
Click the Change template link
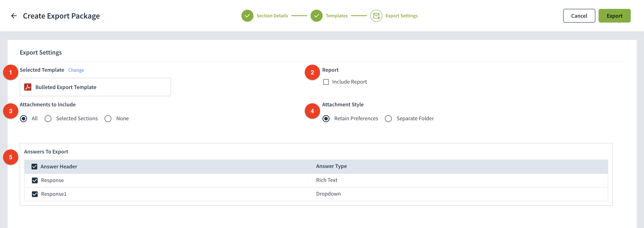pyautogui.click(x=76, y=70)
